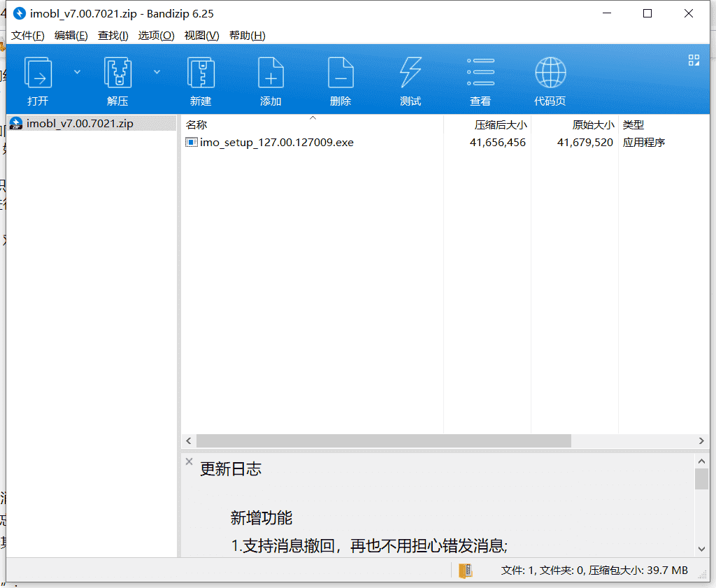The height and width of the screenshot is (588, 716).
Task: Select imobl_v7.00.7021.zip in the tree
Action: tap(80, 124)
